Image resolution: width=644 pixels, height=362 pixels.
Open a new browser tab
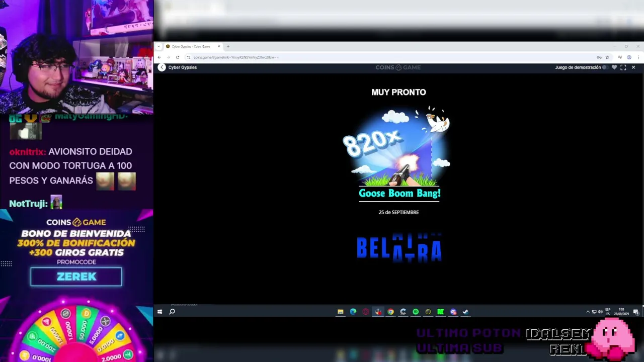pyautogui.click(x=228, y=46)
